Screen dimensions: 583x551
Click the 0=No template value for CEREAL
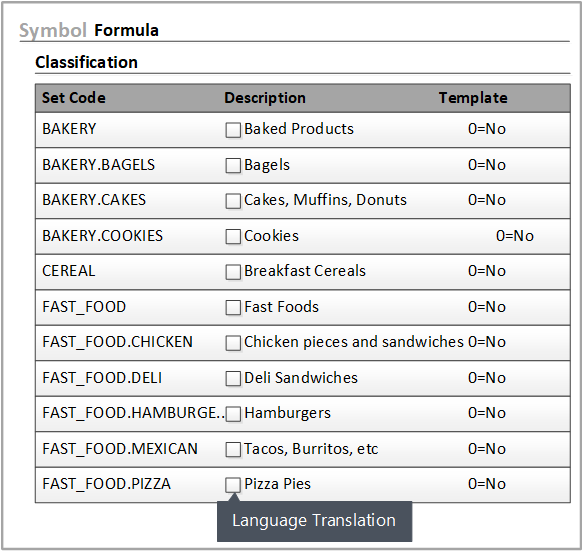click(487, 271)
